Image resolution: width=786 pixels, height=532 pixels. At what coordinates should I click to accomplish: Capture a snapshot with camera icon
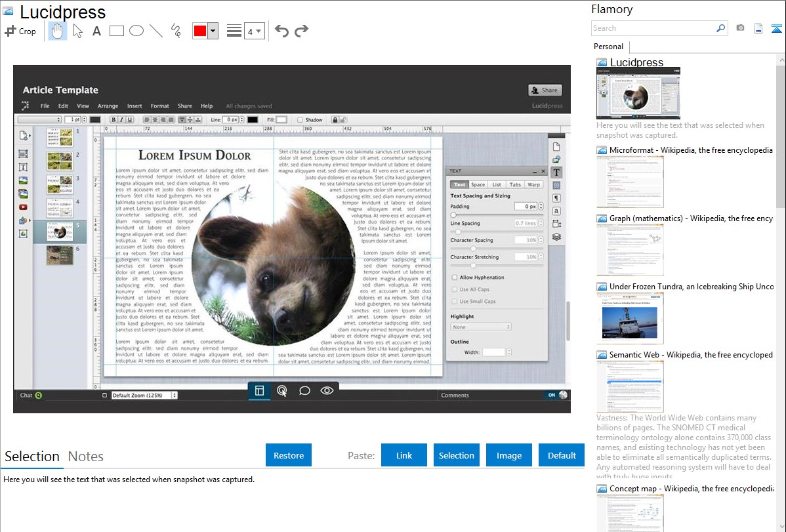click(x=740, y=28)
